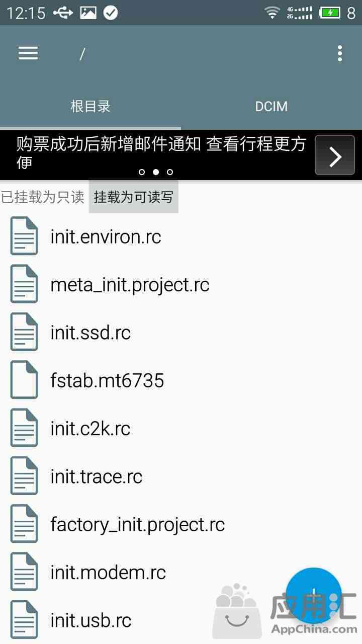Image resolution: width=362 pixels, height=644 pixels.
Task: Tap 挂载为可读写 mount button
Action: pyautogui.click(x=134, y=197)
